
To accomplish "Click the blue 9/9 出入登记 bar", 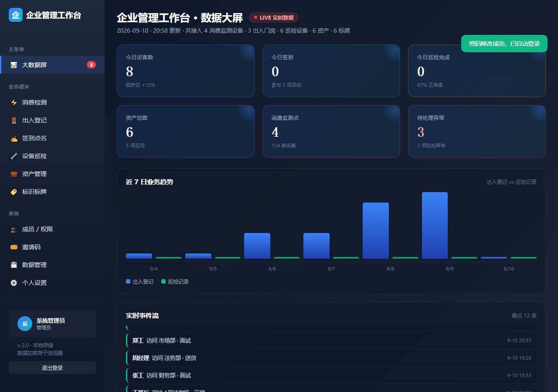I will (435, 225).
